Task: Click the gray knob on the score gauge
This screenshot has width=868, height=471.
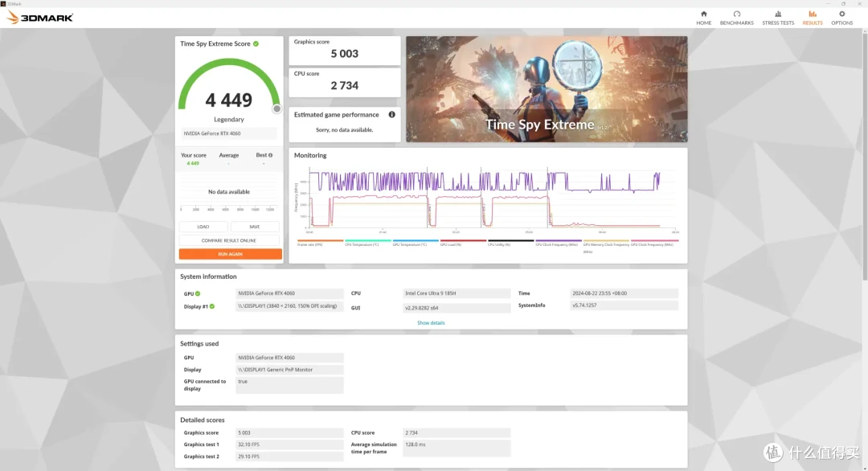Action: point(276,109)
